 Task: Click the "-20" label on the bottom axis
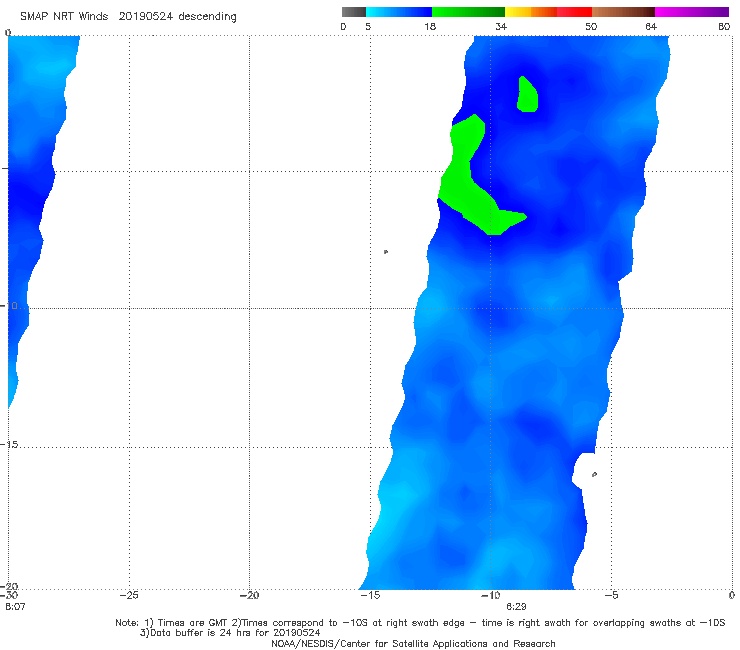tap(249, 595)
